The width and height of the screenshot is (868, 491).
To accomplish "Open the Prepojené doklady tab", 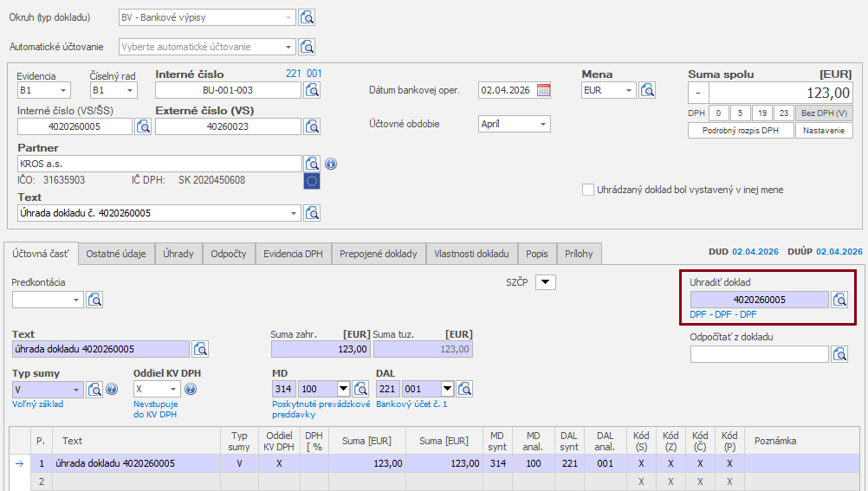I will tap(378, 254).
